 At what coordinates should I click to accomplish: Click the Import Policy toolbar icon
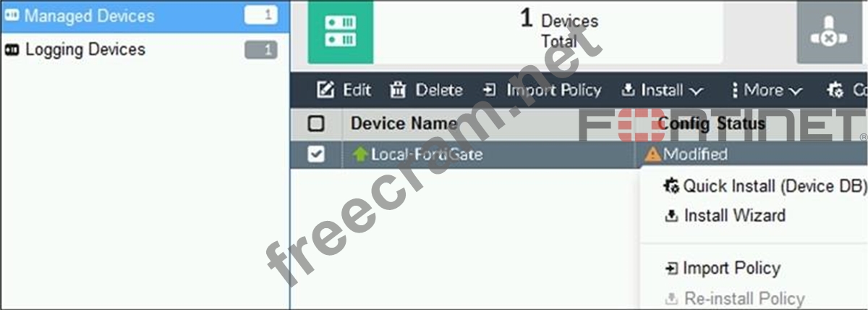pyautogui.click(x=490, y=91)
